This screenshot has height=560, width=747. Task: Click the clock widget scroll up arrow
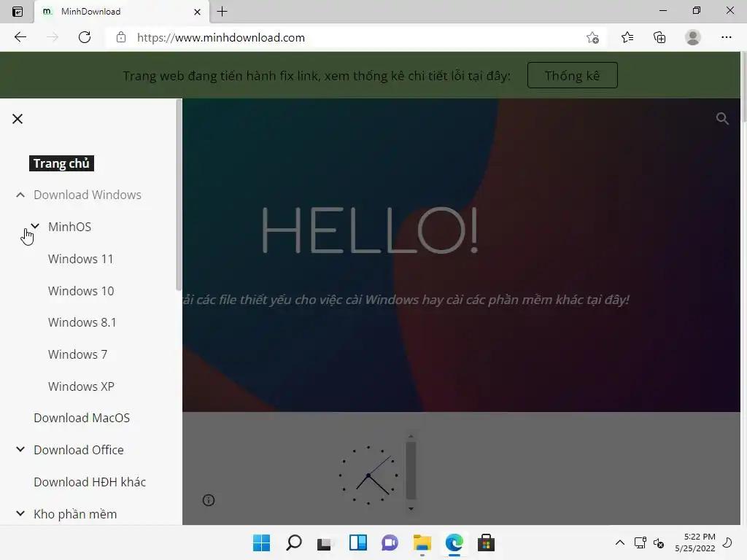[411, 437]
